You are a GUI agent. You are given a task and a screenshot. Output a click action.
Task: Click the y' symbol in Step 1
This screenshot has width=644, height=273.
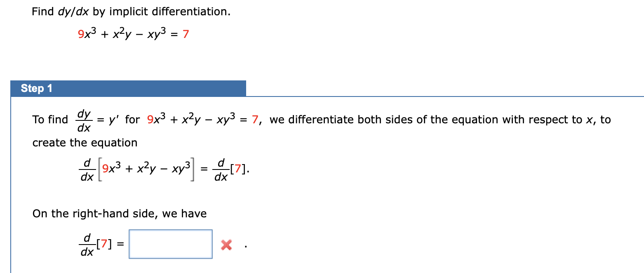tap(114, 120)
